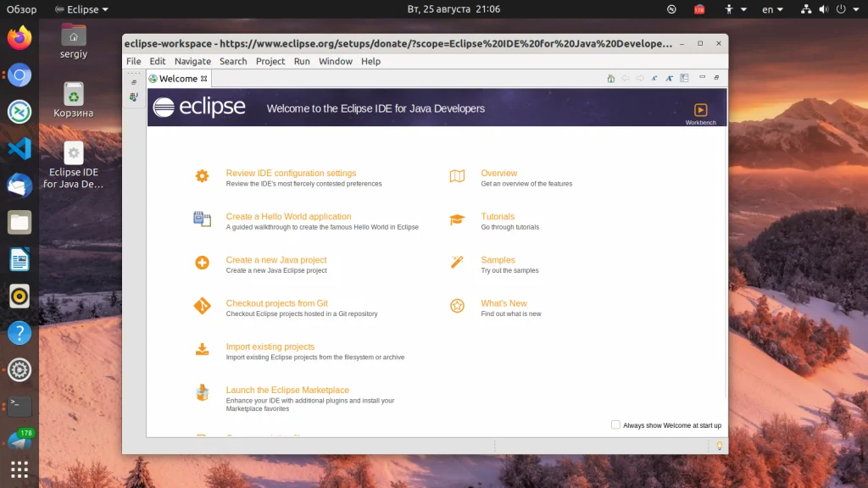This screenshot has width=868, height=488.
Task: Click Create a Hello World application link
Action: (x=288, y=216)
